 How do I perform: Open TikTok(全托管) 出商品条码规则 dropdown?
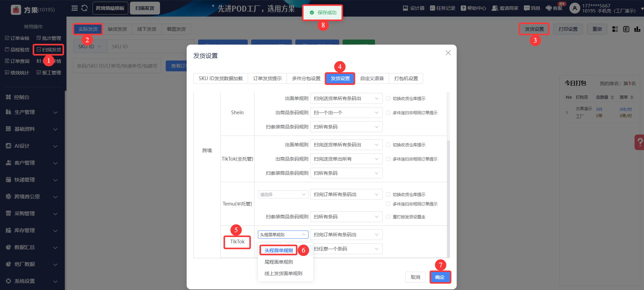(x=346, y=159)
